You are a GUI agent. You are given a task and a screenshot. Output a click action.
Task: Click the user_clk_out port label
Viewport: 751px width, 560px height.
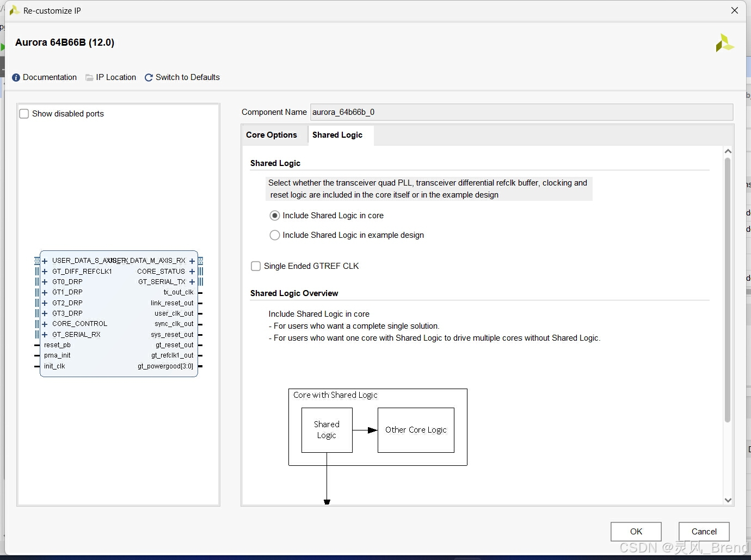(174, 313)
